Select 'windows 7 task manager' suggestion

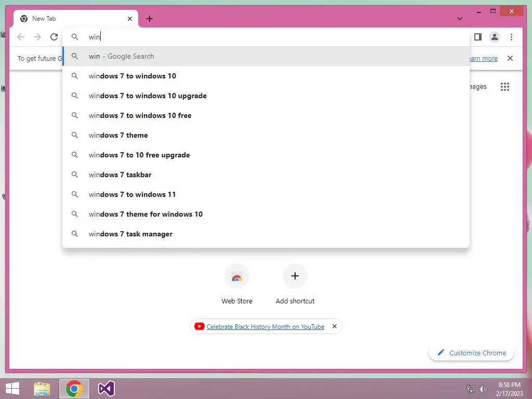click(267, 234)
